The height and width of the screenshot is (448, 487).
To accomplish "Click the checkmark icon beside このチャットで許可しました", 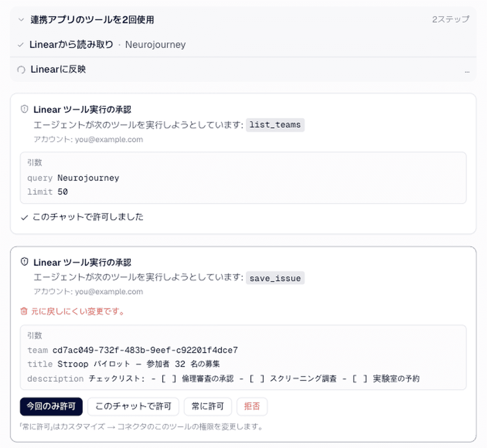I will click(24, 217).
